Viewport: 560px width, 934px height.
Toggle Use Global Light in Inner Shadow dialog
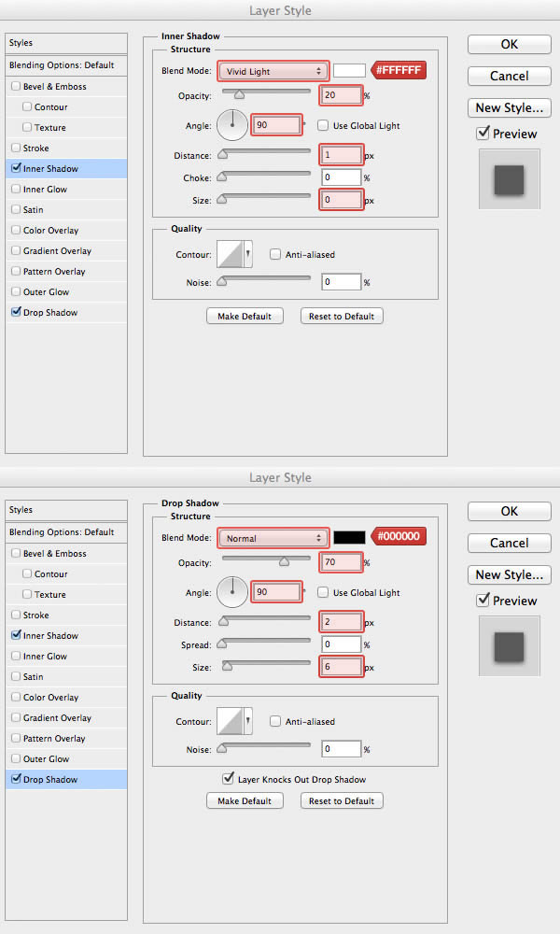[323, 125]
